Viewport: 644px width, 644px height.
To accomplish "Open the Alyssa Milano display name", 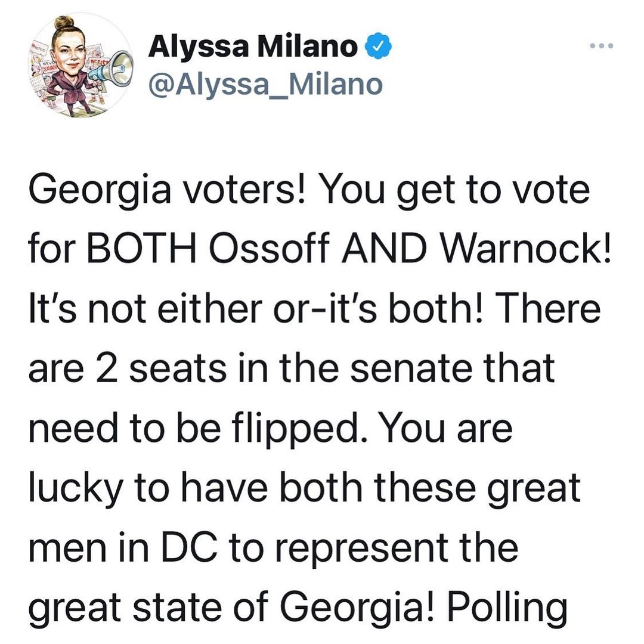I will pos(253,47).
